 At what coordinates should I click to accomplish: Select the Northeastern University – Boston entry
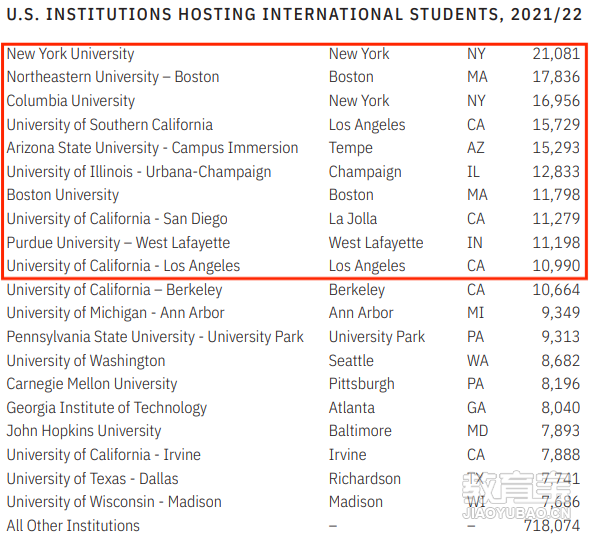coord(113,77)
